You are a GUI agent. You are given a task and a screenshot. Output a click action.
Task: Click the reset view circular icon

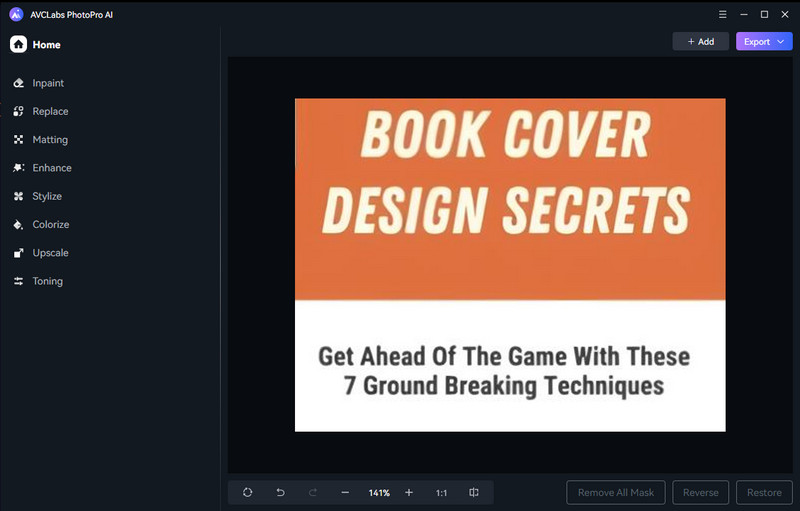click(x=247, y=493)
